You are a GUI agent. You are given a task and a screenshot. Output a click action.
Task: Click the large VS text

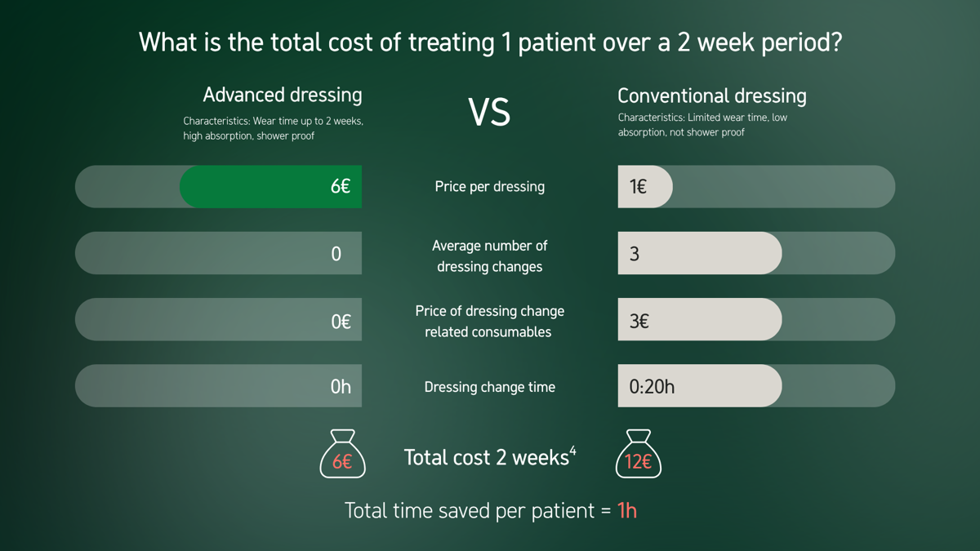click(x=489, y=113)
